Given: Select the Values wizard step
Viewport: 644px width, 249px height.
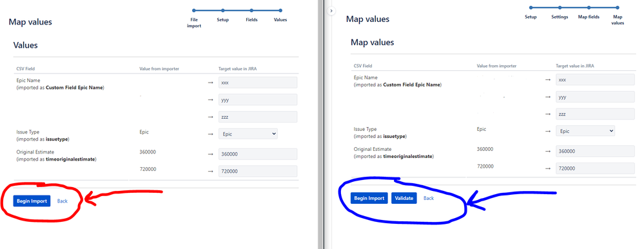Looking at the screenshot, I should tap(280, 19).
